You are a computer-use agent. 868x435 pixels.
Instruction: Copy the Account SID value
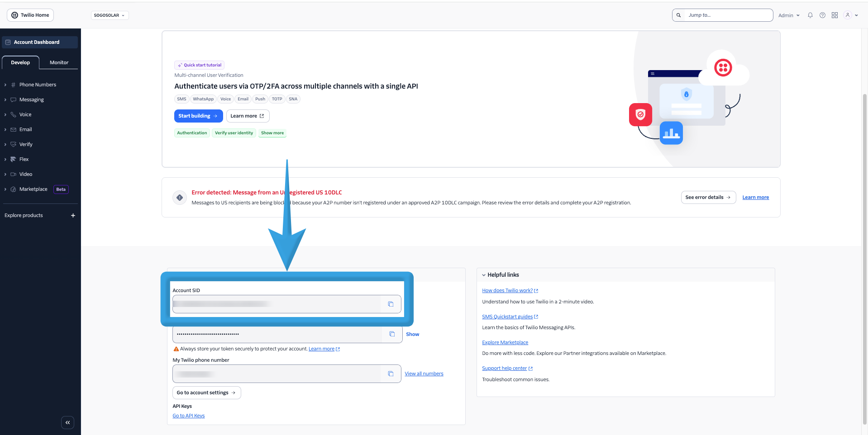click(391, 304)
